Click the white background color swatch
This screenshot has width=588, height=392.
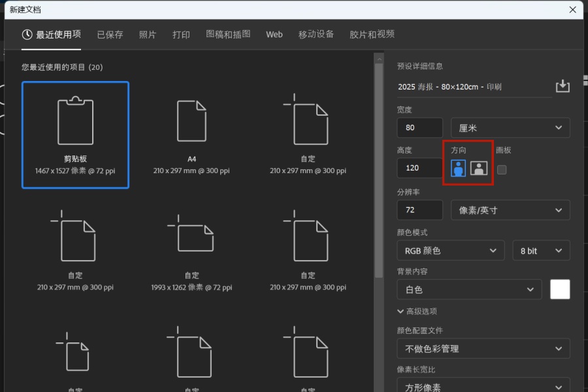[560, 289]
